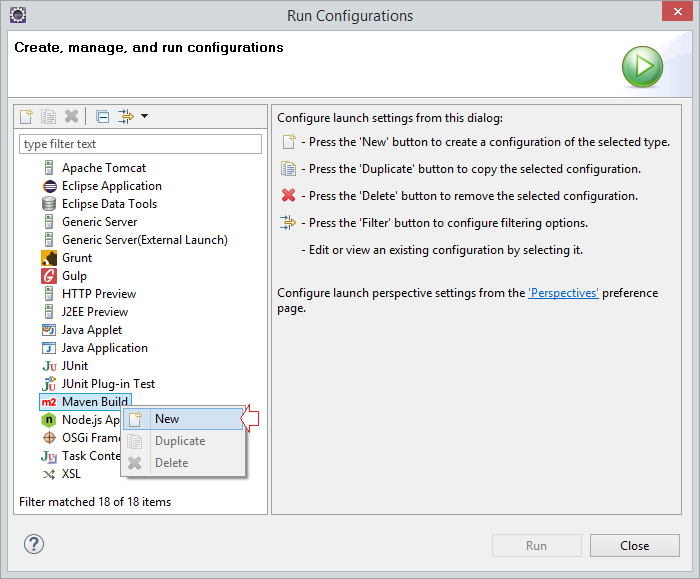Select the XSL icon
The height and width of the screenshot is (579, 700).
49,474
